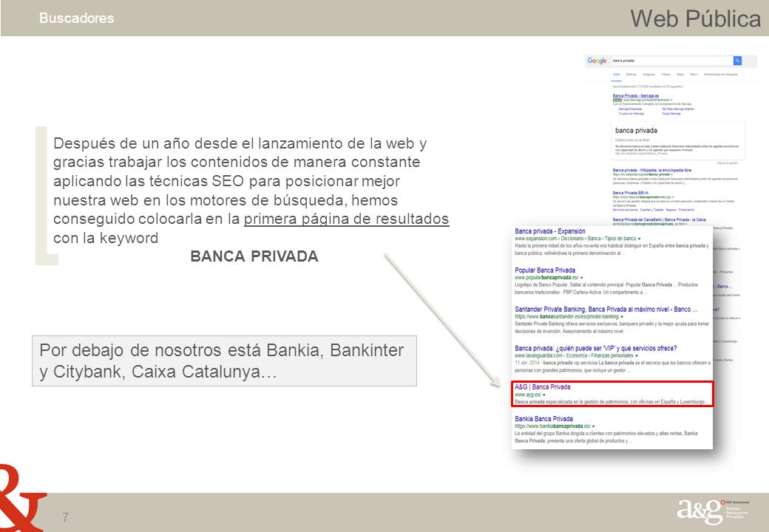The height and width of the screenshot is (532, 769).
Task: Expand the arrow next to www.expansion.com URL
Action: [639, 239]
